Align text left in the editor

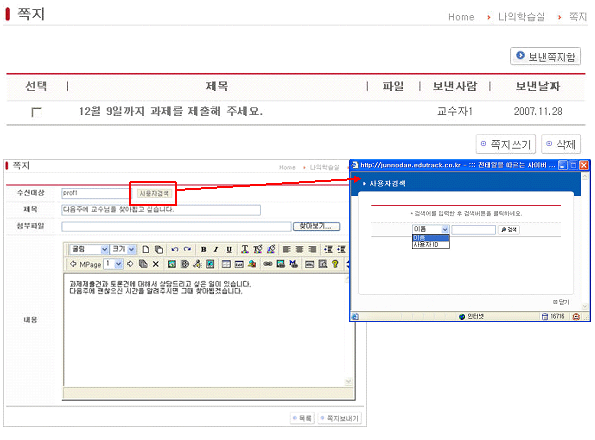click(x=286, y=250)
